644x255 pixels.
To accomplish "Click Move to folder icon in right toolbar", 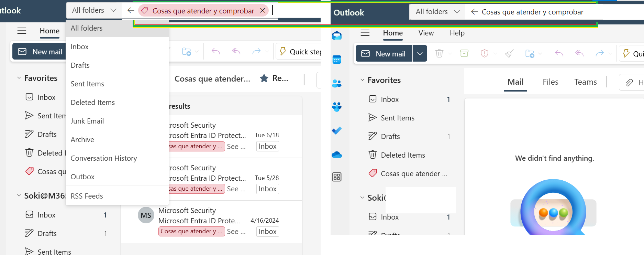I will (x=530, y=54).
